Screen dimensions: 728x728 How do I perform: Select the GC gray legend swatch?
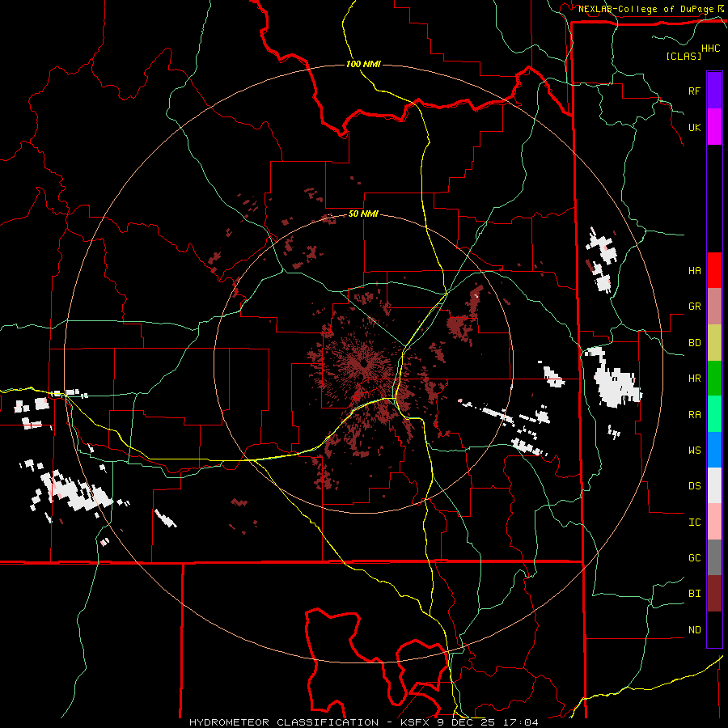click(714, 557)
